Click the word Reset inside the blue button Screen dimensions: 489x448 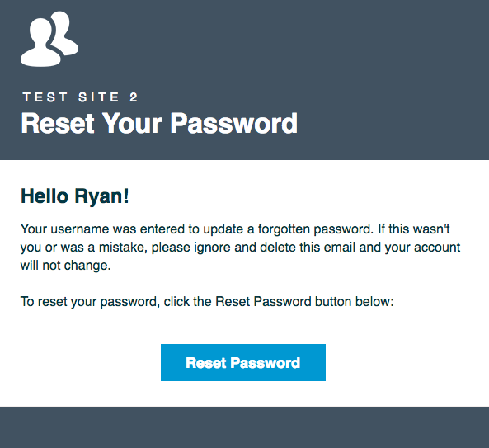click(206, 363)
